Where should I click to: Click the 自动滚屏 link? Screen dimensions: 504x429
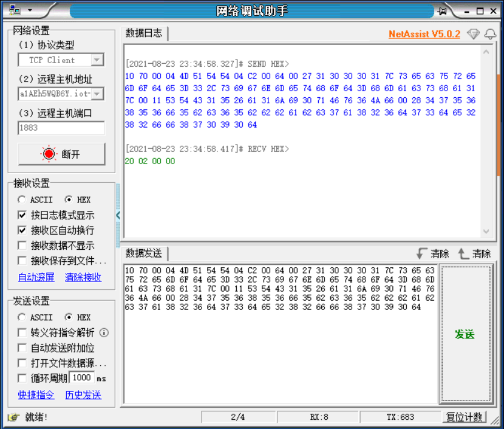pyautogui.click(x=36, y=277)
